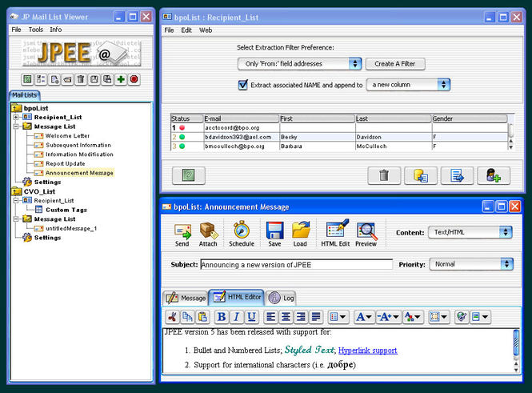Click the single floppy save icon in Mail List Viewer

(x=94, y=79)
